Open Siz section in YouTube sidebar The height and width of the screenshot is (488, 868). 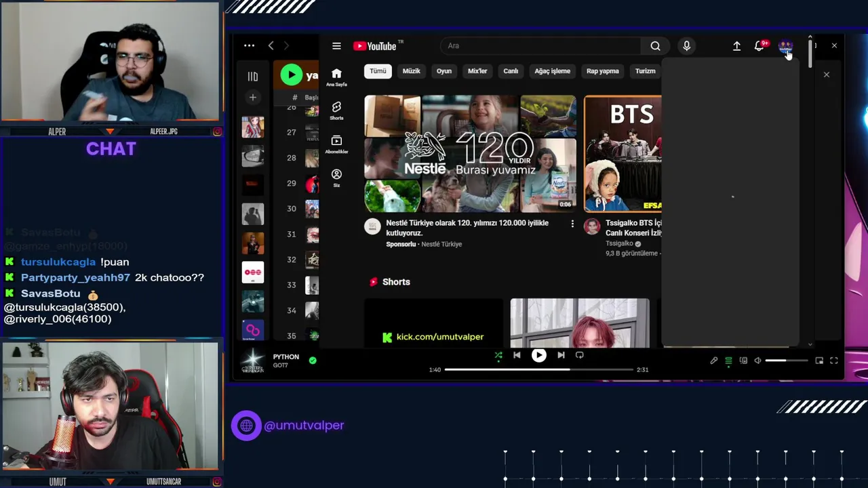(336, 178)
